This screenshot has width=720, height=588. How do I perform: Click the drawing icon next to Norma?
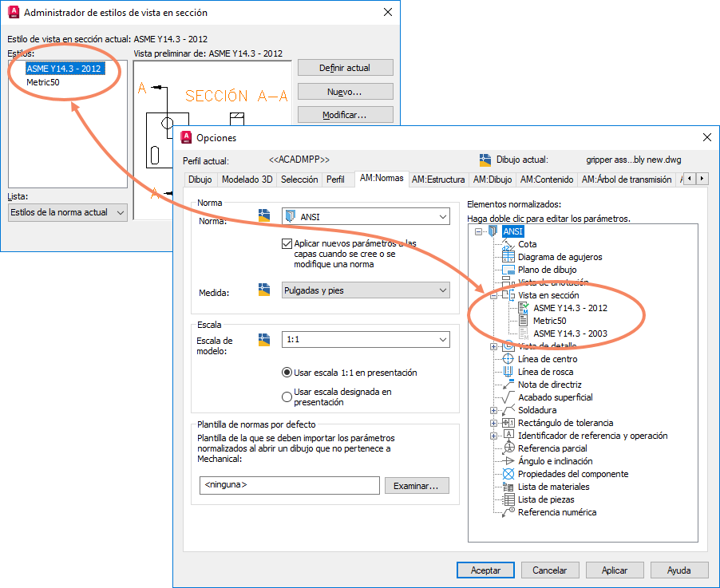point(264,215)
